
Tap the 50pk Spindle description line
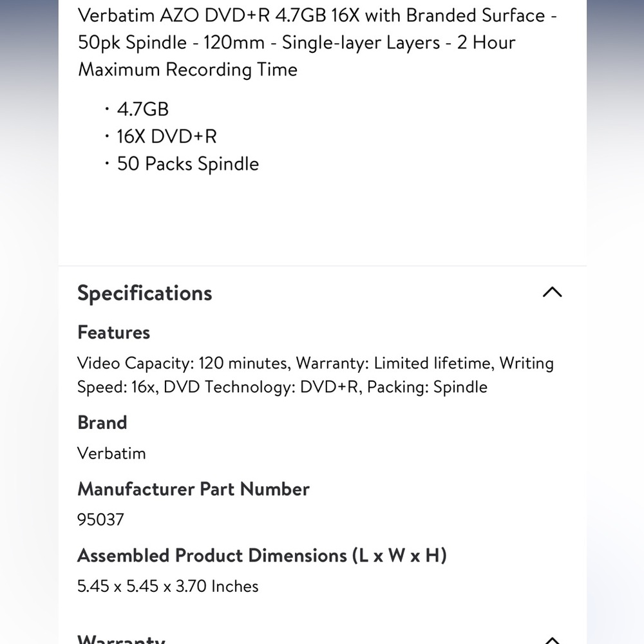pos(296,43)
